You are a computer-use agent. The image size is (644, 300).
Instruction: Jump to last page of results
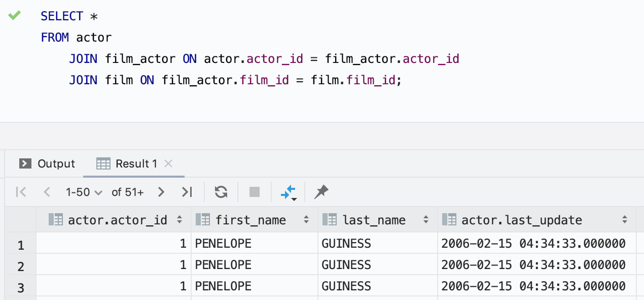click(187, 192)
